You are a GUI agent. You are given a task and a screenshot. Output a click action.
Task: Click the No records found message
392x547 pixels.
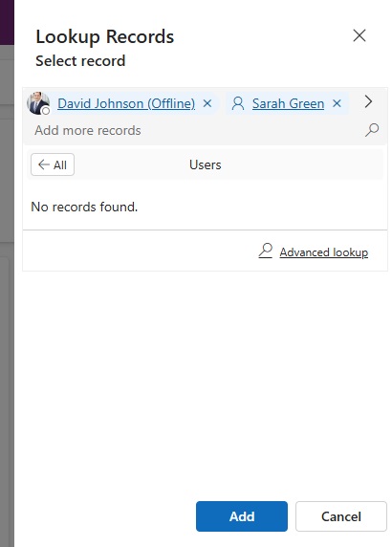(84, 207)
